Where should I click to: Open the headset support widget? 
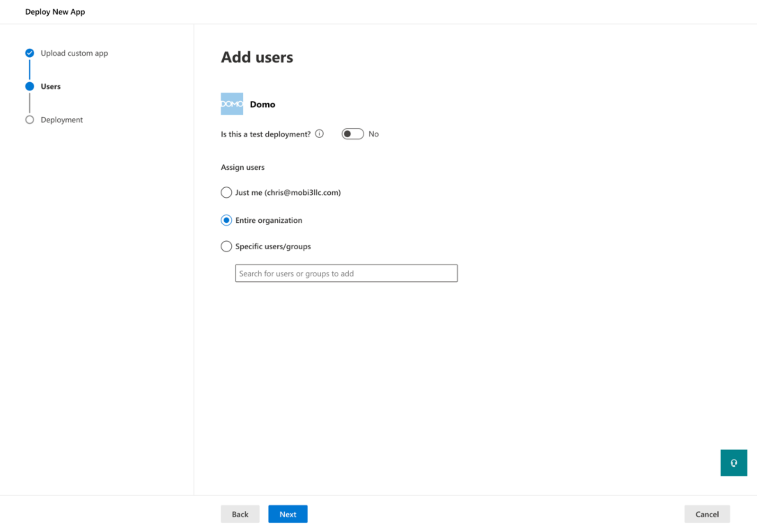[x=734, y=463]
